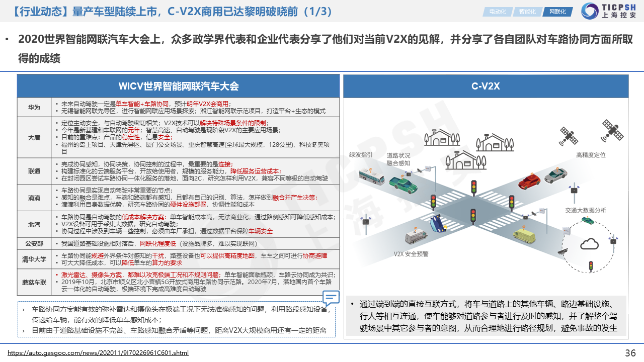
Task: Click the blue comment speech bubble icon
Action: click(331, 299)
